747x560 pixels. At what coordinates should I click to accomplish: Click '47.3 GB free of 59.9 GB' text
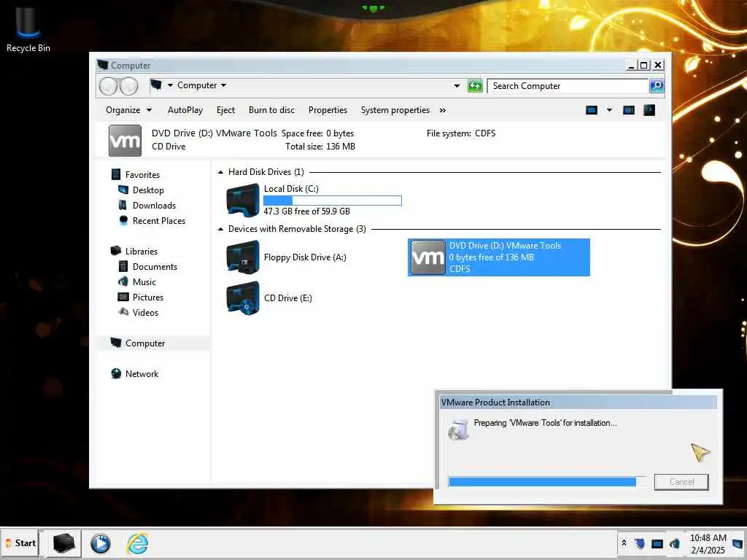pyautogui.click(x=307, y=211)
